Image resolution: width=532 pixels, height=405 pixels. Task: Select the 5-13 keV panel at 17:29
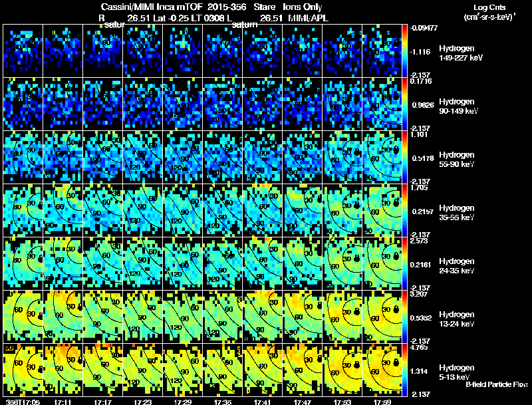[182, 370]
